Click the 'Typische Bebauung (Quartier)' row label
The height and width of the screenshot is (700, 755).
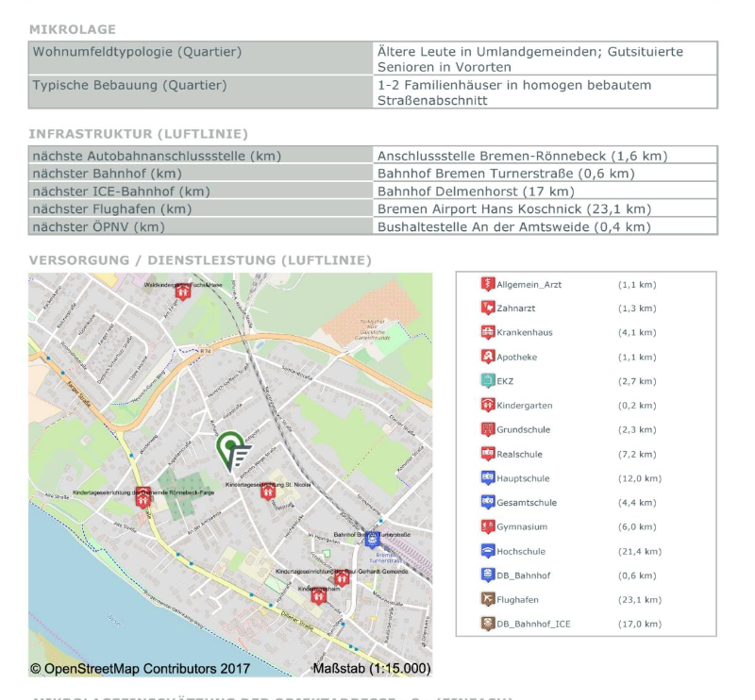pyautogui.click(x=129, y=85)
